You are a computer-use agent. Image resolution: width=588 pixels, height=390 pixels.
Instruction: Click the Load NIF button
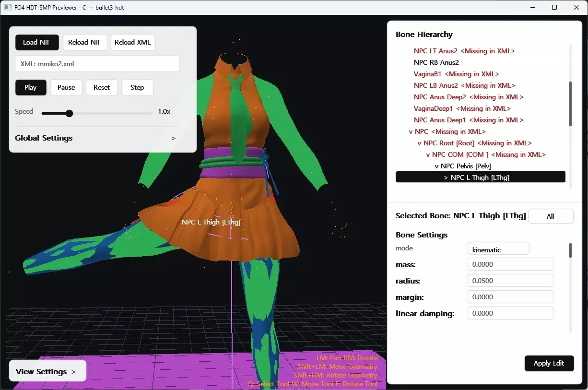(x=37, y=42)
